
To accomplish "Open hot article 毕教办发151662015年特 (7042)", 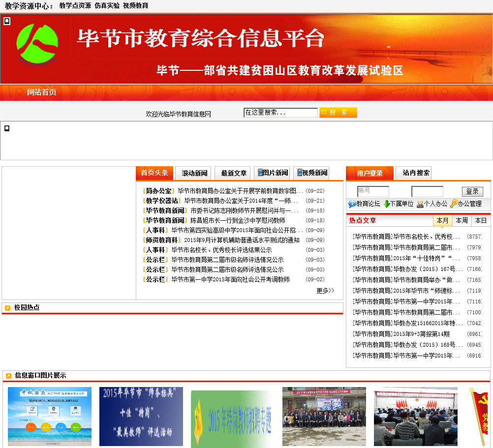I will click(x=408, y=323).
